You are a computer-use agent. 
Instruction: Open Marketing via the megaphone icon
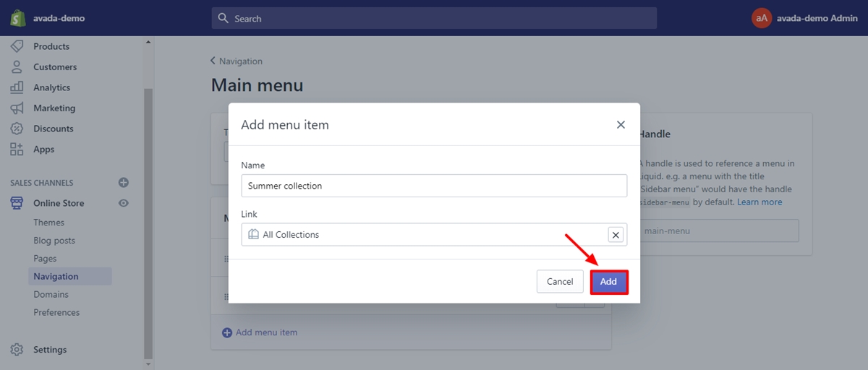click(17, 108)
